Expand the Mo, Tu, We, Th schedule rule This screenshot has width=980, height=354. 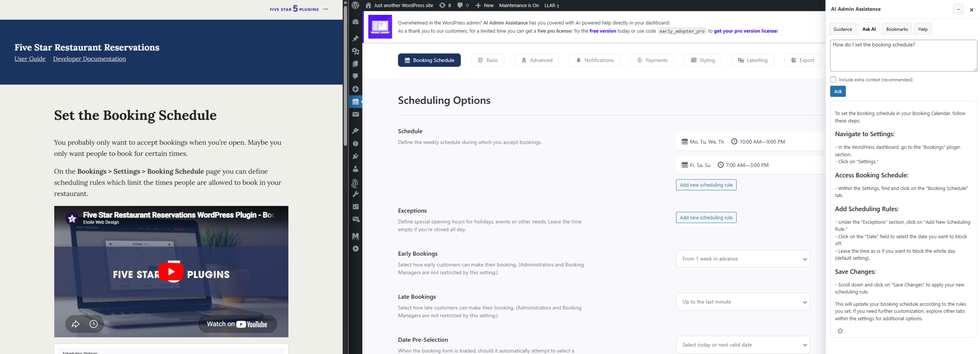click(750, 142)
